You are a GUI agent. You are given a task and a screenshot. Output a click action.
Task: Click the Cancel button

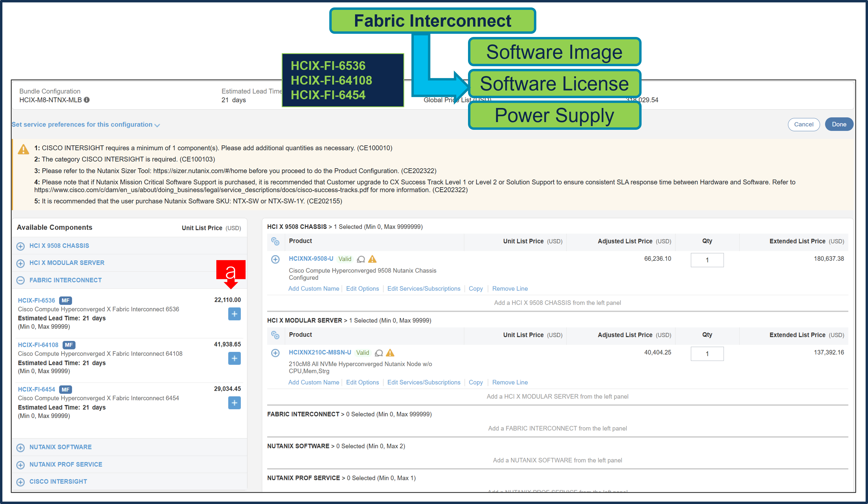pyautogui.click(x=804, y=124)
